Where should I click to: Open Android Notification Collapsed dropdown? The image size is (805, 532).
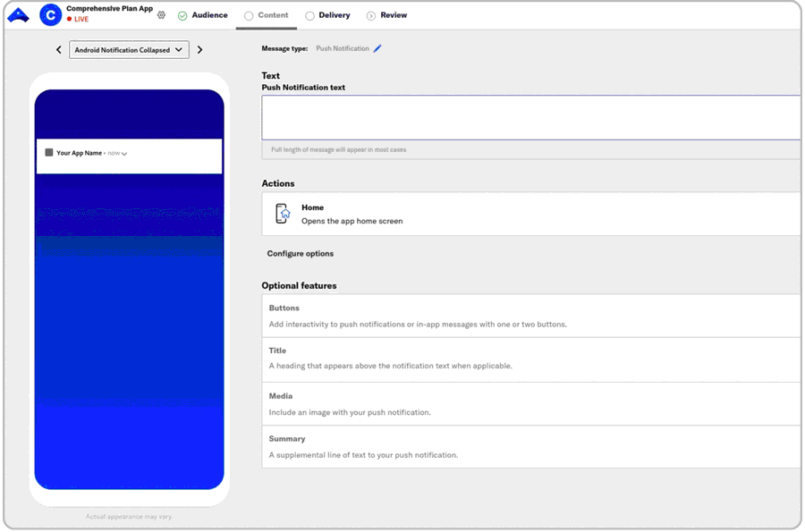pyautogui.click(x=129, y=50)
